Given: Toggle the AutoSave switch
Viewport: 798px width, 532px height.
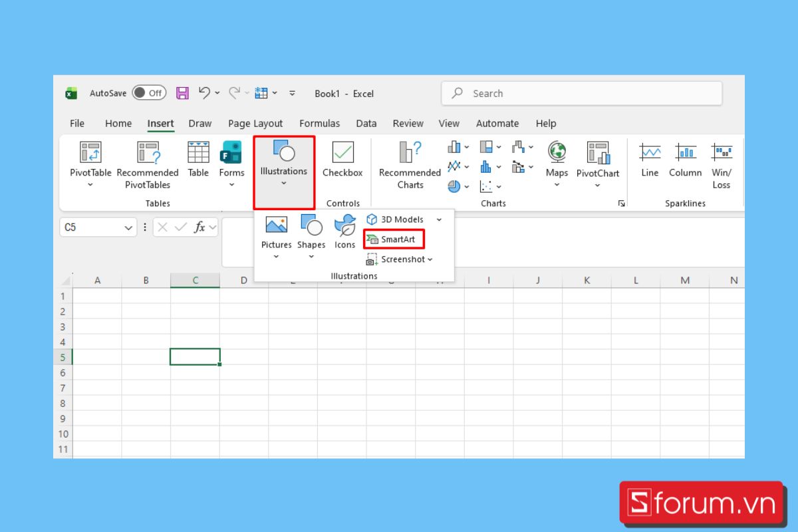Looking at the screenshot, I should [148, 93].
